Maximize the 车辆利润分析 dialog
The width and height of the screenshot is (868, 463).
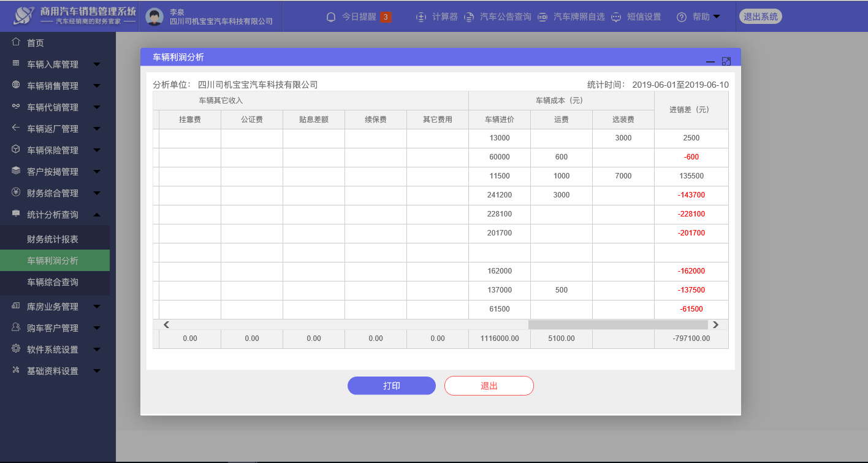[726, 61]
